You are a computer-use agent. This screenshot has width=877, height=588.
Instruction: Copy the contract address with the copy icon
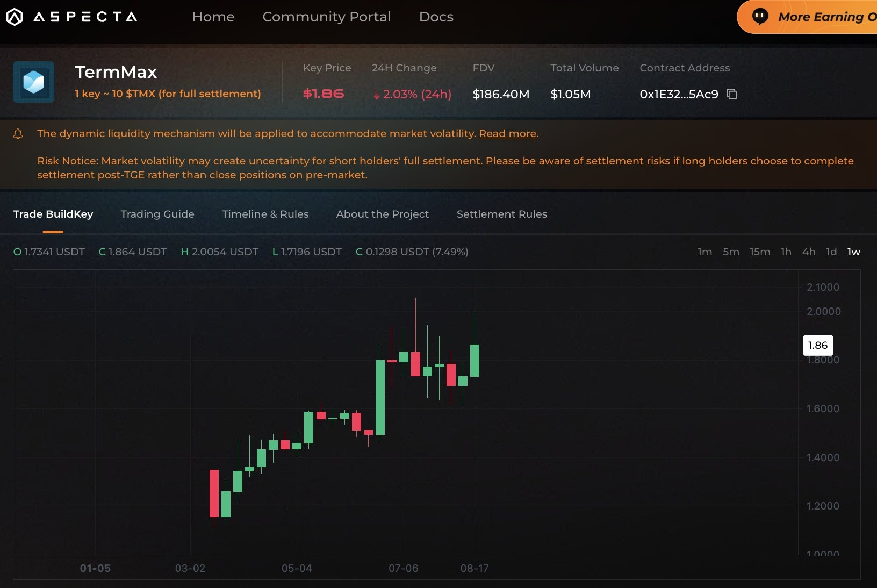[732, 94]
